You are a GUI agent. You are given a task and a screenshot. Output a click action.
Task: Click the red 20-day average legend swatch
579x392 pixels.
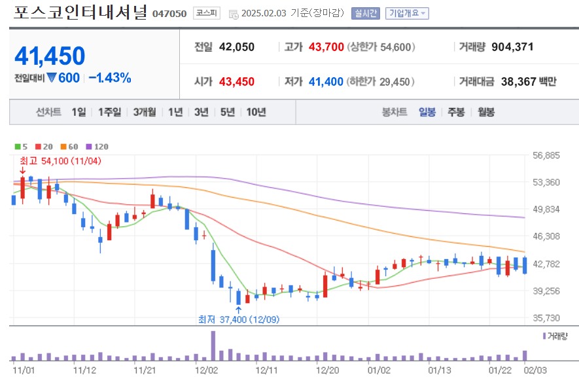click(x=38, y=147)
